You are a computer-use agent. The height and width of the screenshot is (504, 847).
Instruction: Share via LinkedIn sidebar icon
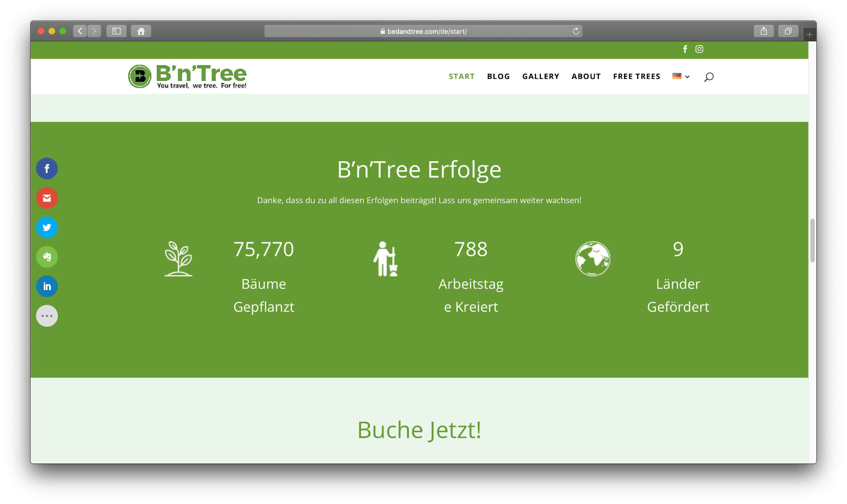tap(47, 286)
